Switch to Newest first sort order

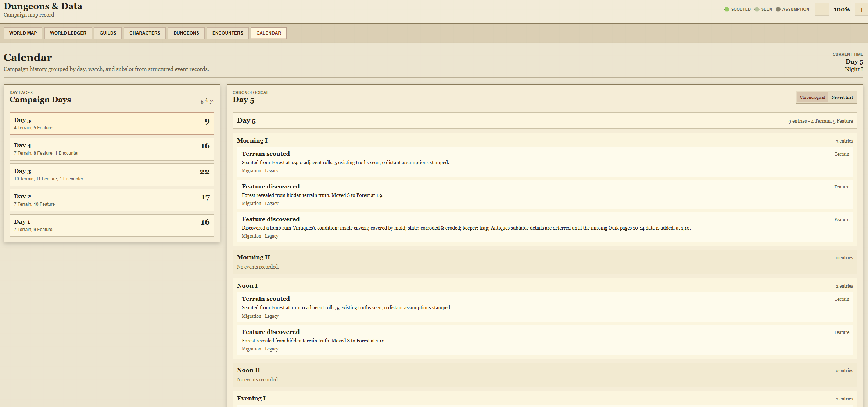(x=842, y=97)
